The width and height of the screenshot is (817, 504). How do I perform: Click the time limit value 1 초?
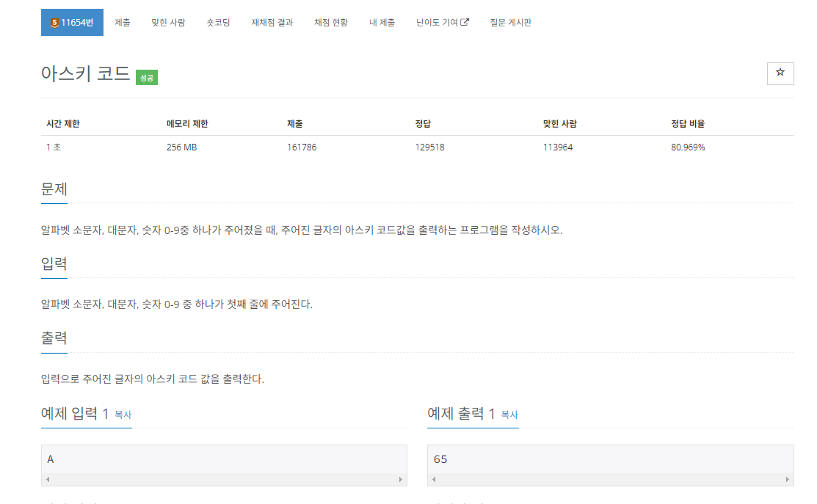coord(54,147)
